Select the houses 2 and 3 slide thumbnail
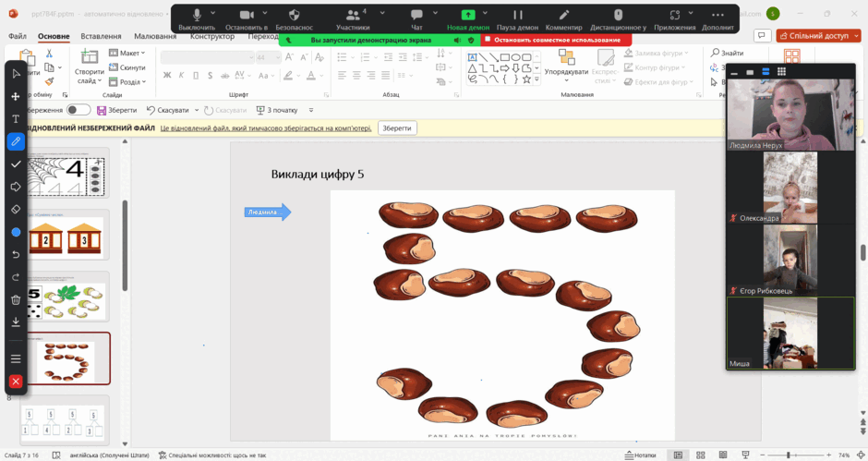 [x=66, y=236]
